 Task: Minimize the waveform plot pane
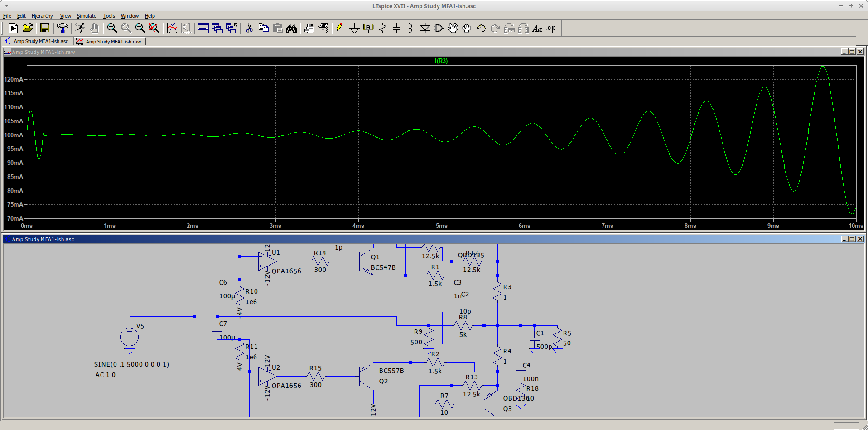[844, 52]
